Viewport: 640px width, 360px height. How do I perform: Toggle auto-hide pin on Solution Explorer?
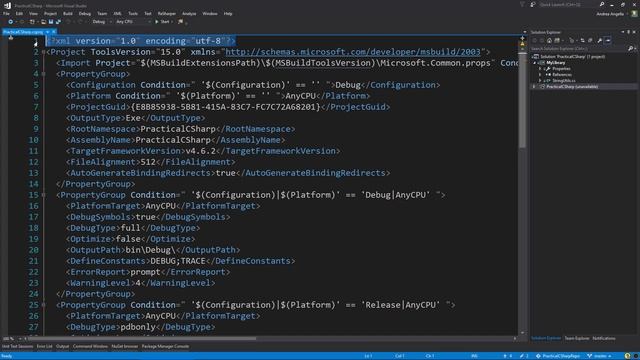point(629,32)
